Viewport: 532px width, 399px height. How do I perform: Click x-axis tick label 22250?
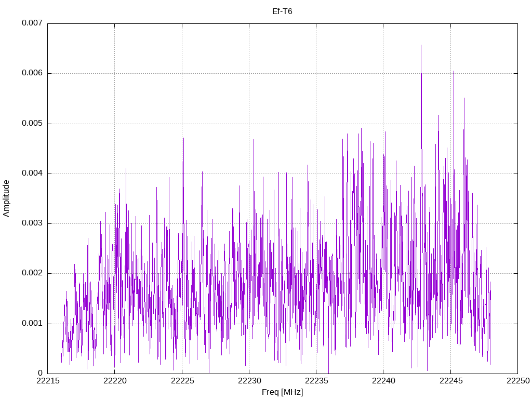(x=518, y=381)
